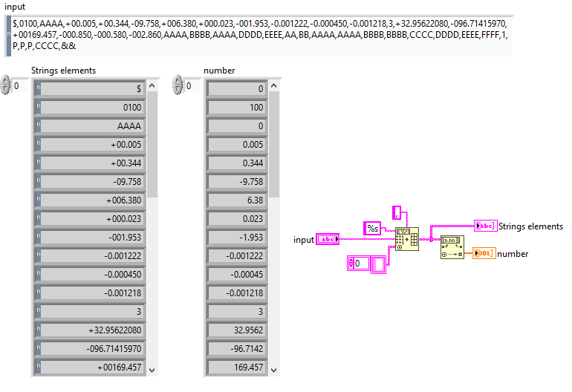This screenshot has width=572, height=392.
Task: Click the number element showing -0.00045
Action: 237,275
